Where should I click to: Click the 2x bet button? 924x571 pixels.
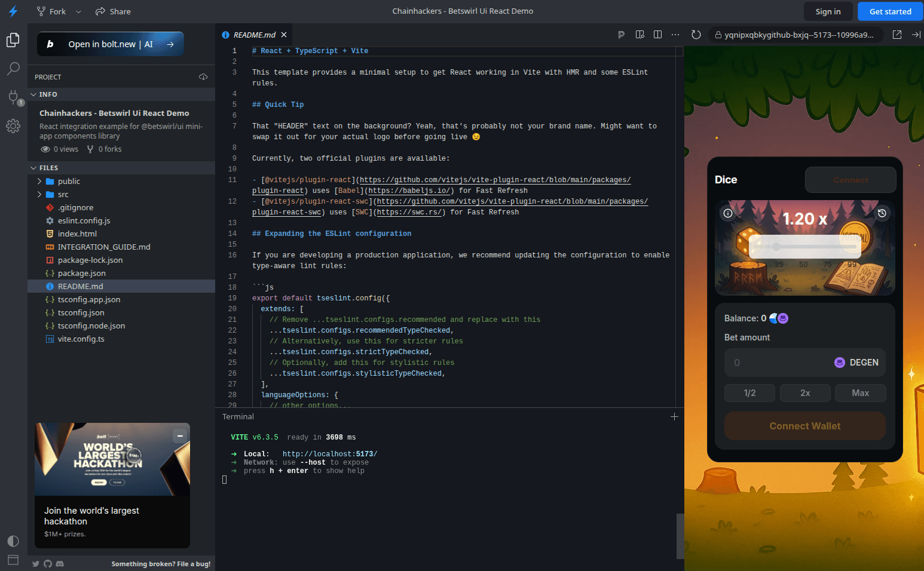805,393
